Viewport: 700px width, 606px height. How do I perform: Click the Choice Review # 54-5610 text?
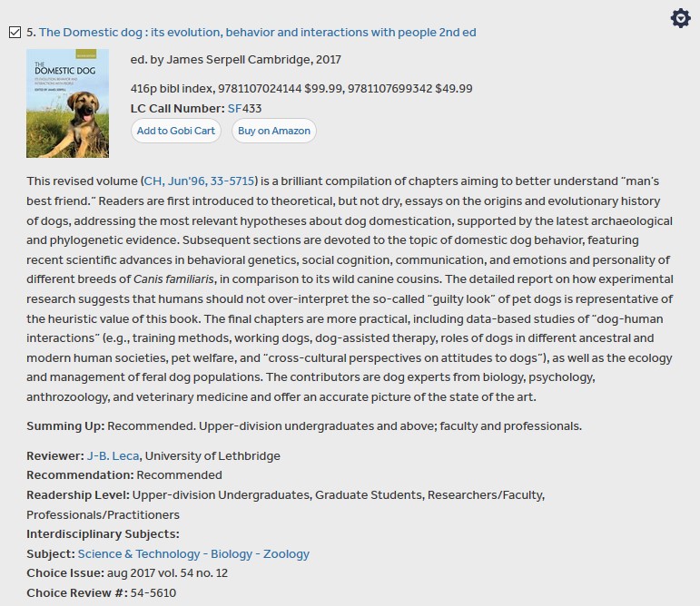[101, 593]
